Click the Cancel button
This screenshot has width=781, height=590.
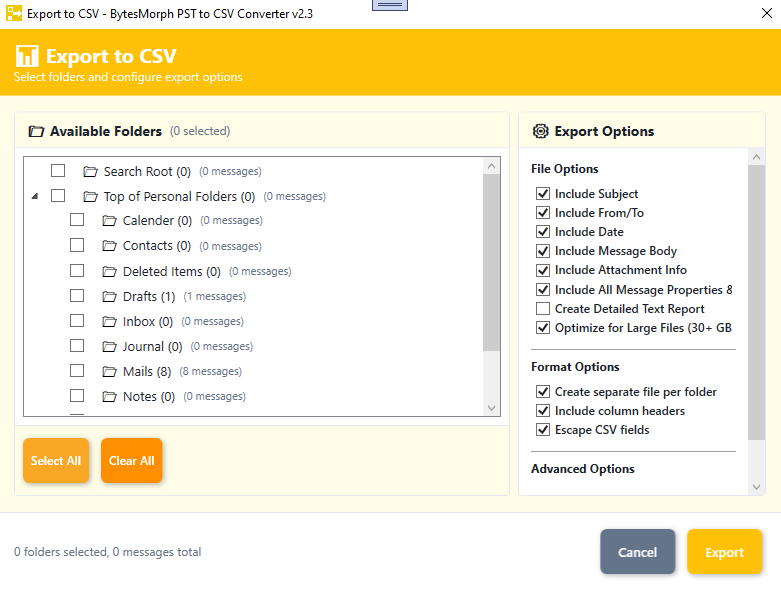point(638,552)
